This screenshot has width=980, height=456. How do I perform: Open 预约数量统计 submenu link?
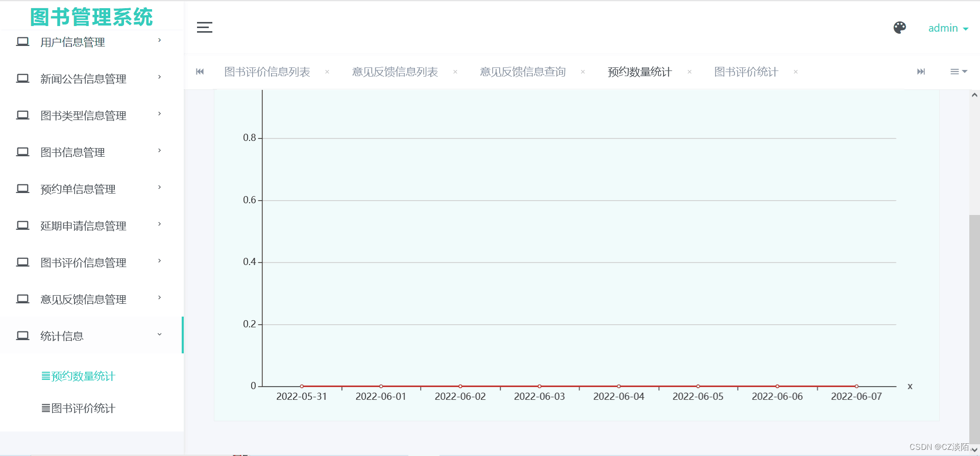[x=78, y=376]
